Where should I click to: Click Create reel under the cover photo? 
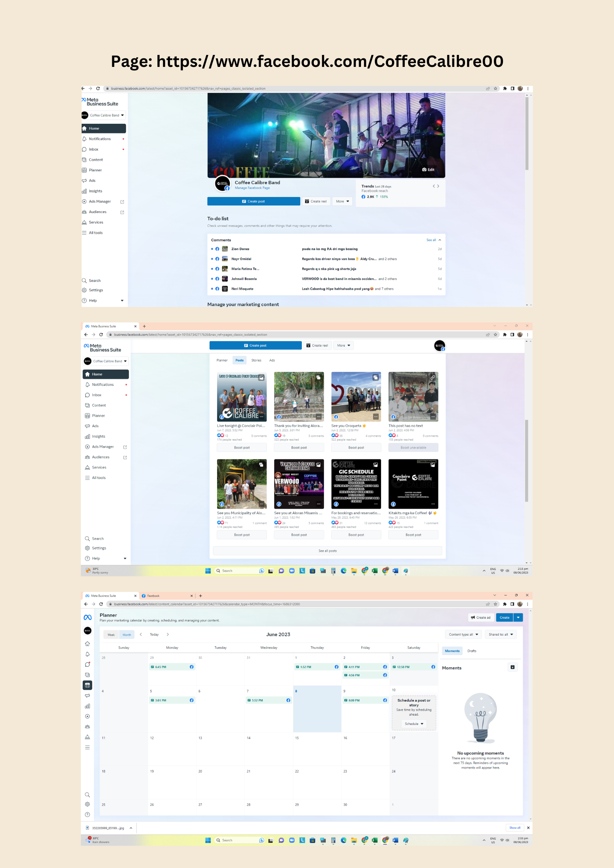point(316,201)
